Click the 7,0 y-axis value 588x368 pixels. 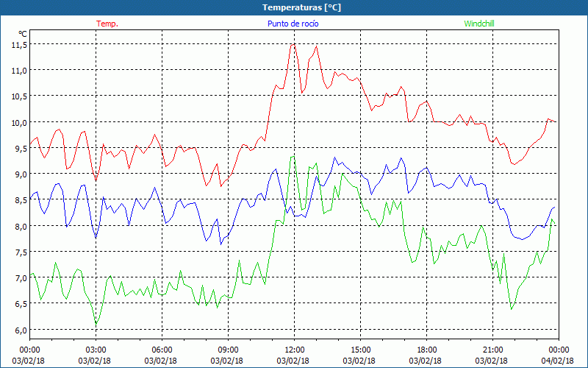pos(21,278)
